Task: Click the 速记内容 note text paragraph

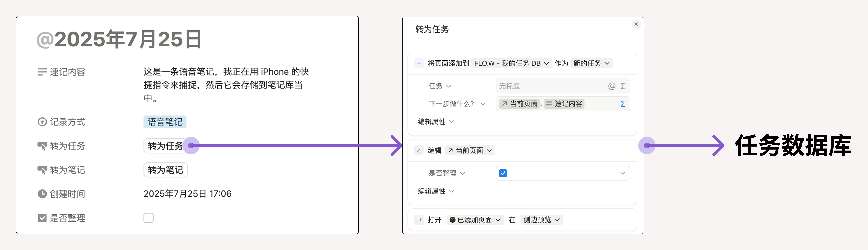Action: (226, 85)
